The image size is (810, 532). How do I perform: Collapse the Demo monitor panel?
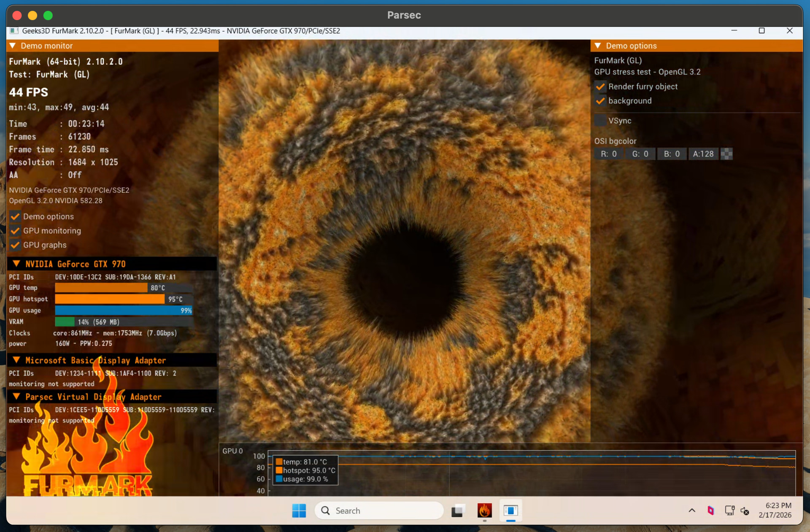point(13,46)
